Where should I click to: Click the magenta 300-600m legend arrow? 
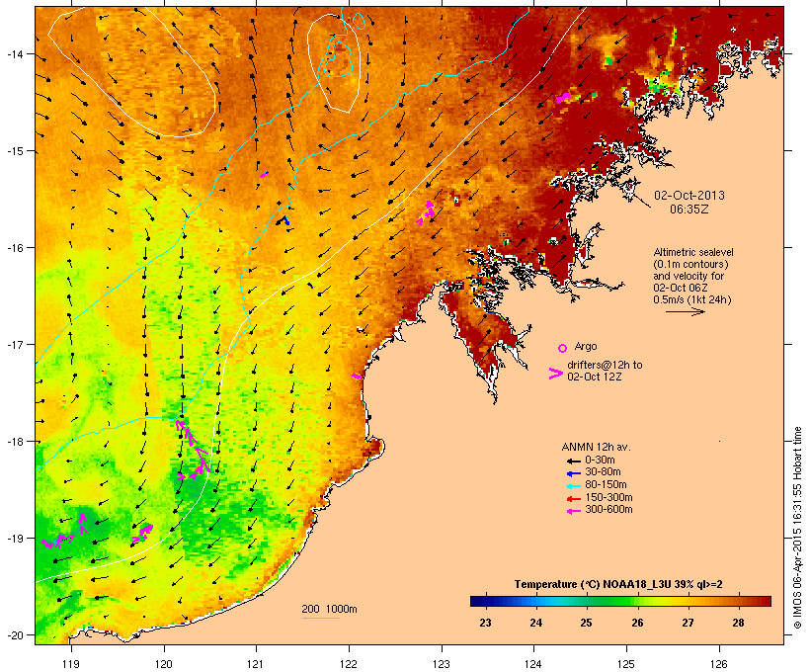pyautogui.click(x=573, y=511)
